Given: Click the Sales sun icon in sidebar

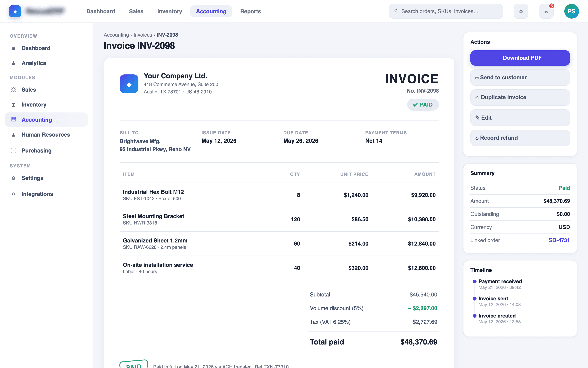Looking at the screenshot, I should pyautogui.click(x=14, y=90).
